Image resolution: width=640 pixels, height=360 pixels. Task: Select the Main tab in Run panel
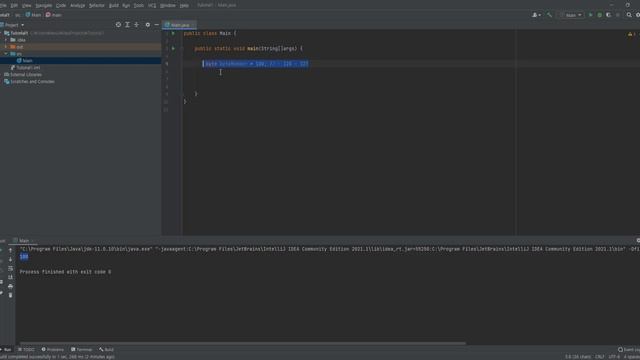[x=23, y=241]
